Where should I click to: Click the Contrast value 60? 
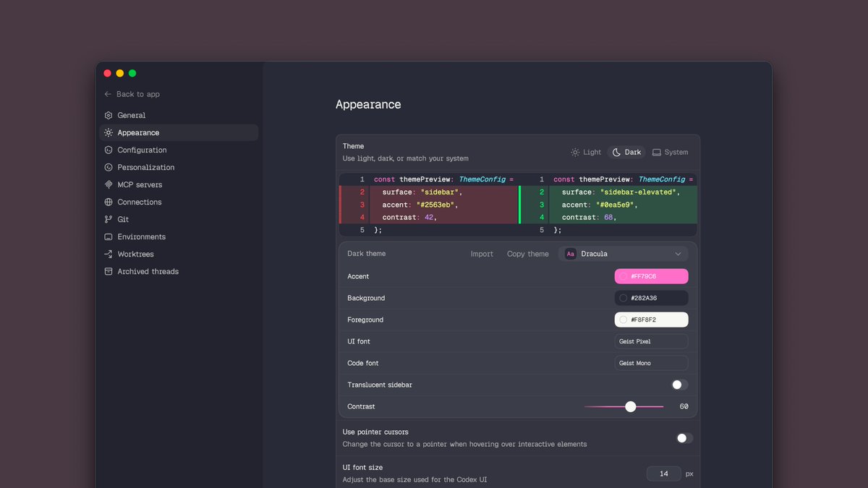click(x=684, y=407)
